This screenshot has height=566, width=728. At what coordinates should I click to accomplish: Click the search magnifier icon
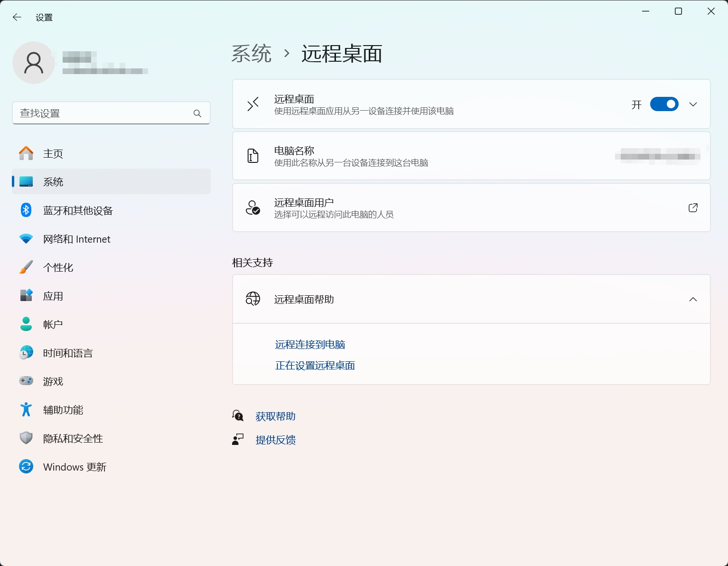pos(197,113)
